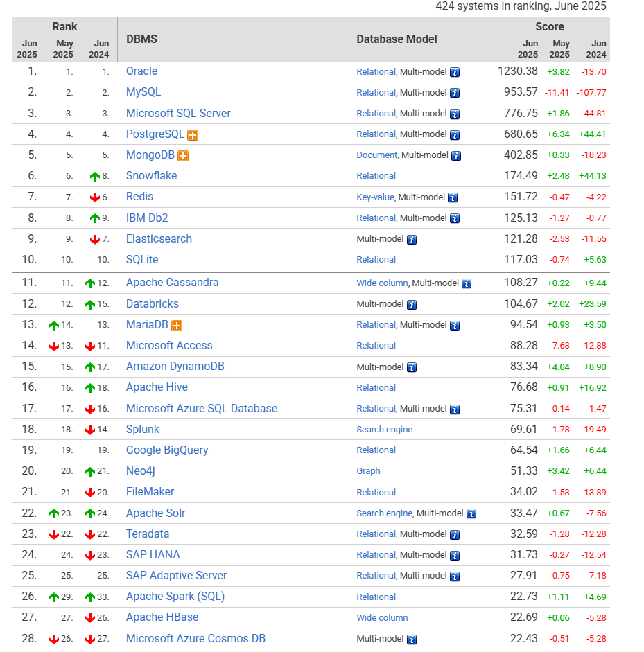Open the Apache Cassandra link
The image size is (644, 652).
coord(172,282)
